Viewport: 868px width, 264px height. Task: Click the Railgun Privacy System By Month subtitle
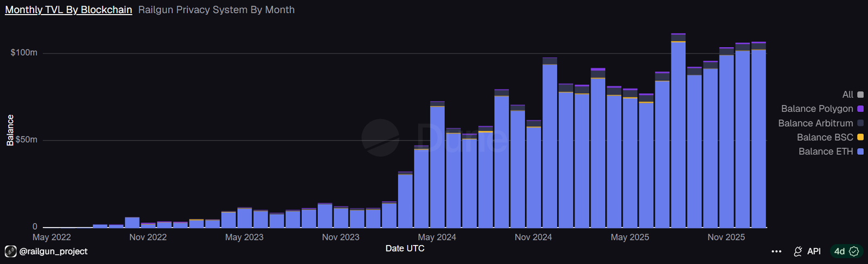[216, 10]
